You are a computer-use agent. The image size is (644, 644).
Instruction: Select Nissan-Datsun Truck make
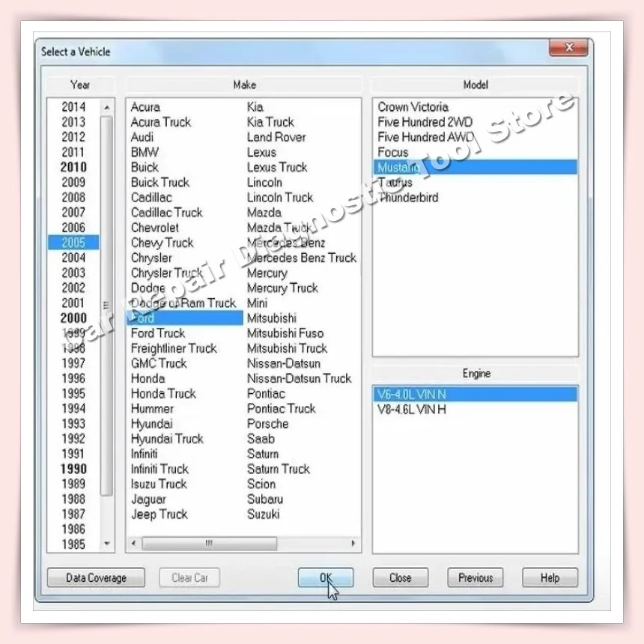pos(300,378)
